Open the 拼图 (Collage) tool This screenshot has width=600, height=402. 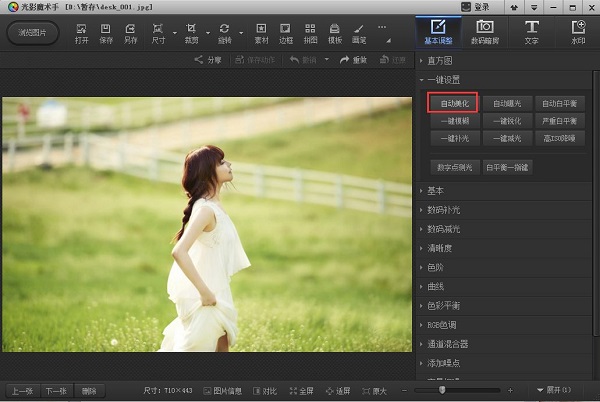tap(311, 31)
